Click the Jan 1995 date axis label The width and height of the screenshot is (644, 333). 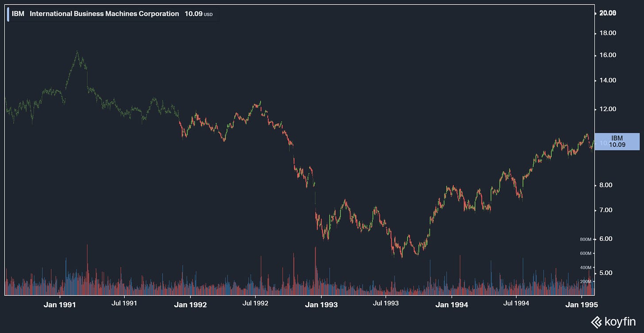tap(582, 305)
